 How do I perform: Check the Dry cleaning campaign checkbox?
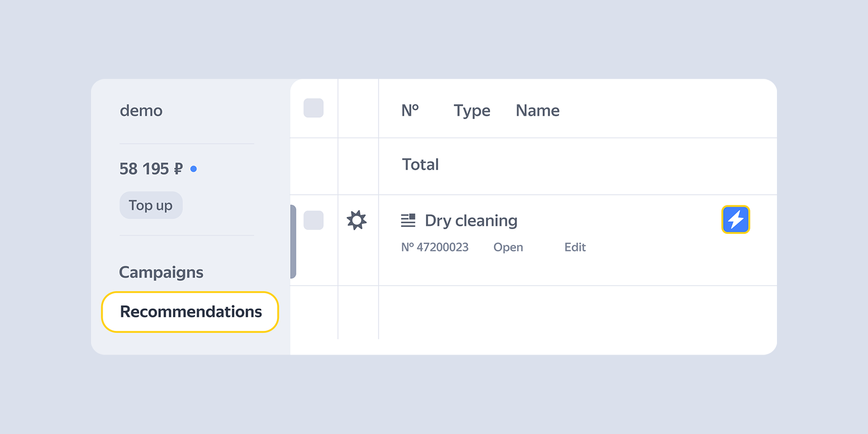pyautogui.click(x=313, y=220)
